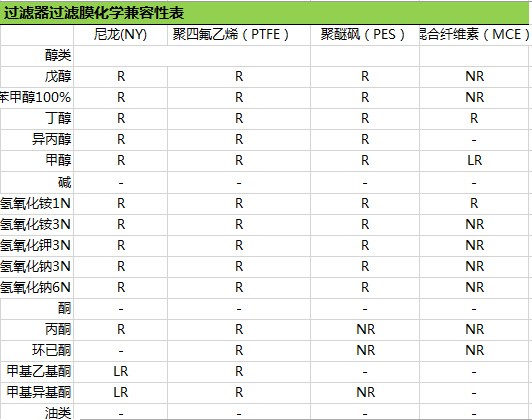This screenshot has width=532, height=420.
Task: Click NR in 环已酮 row under MCE
Action: coord(474,350)
